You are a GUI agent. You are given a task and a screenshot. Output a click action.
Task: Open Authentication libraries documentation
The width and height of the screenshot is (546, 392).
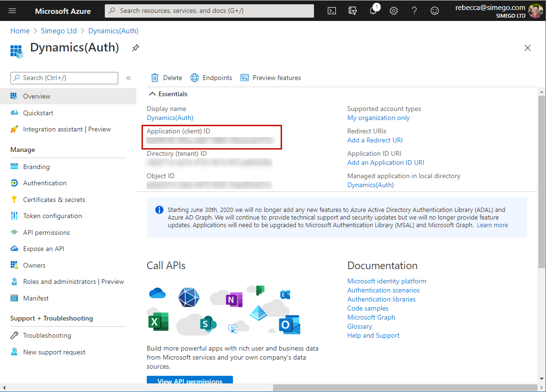click(381, 299)
